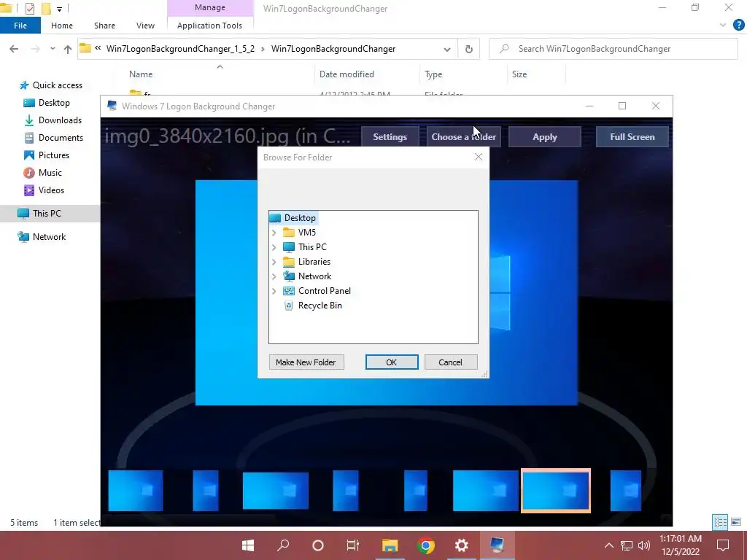The image size is (747, 560).
Task: Sort by Name column header
Action: (x=141, y=74)
